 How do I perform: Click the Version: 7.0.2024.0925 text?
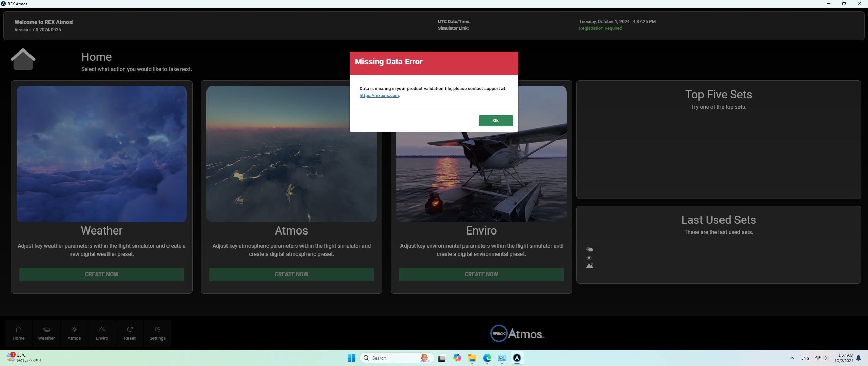click(38, 30)
